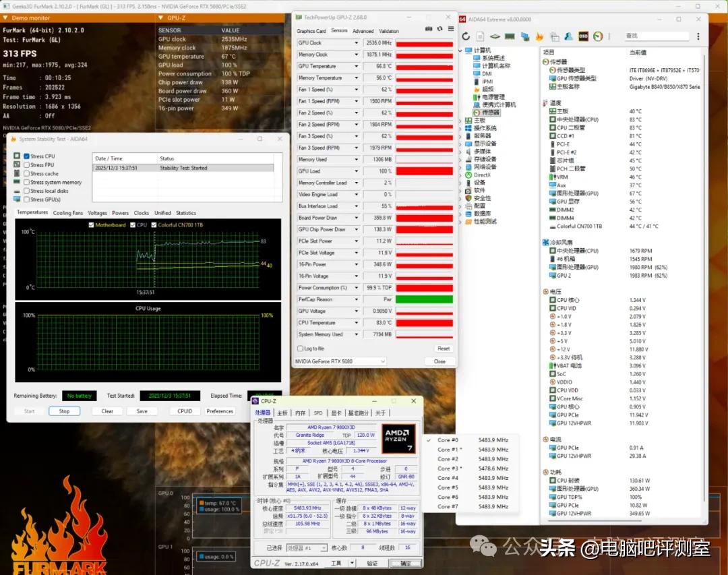Open the AIDA64 report creation icon
The width and height of the screenshot is (728, 575).
click(x=481, y=36)
